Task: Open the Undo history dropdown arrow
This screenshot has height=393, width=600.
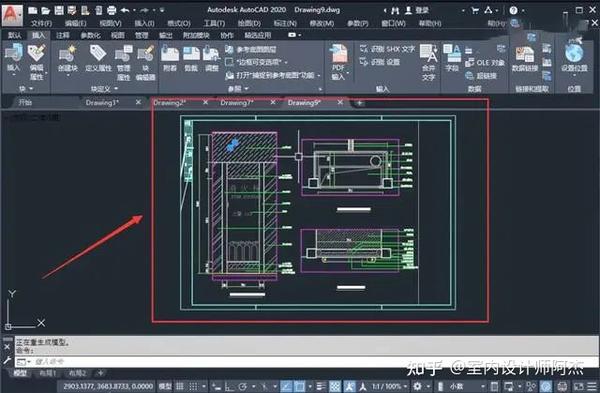Action: [134, 10]
